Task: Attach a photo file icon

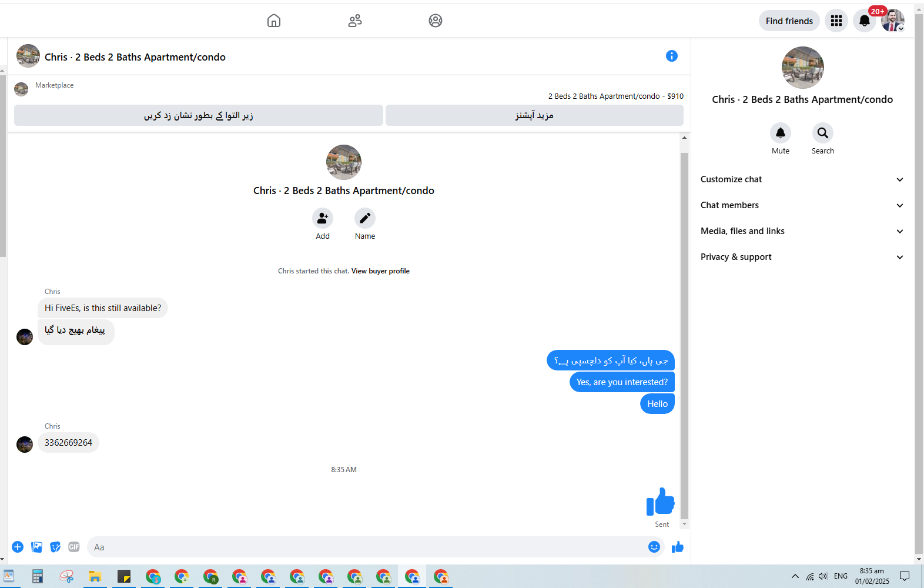Action: 36,547
